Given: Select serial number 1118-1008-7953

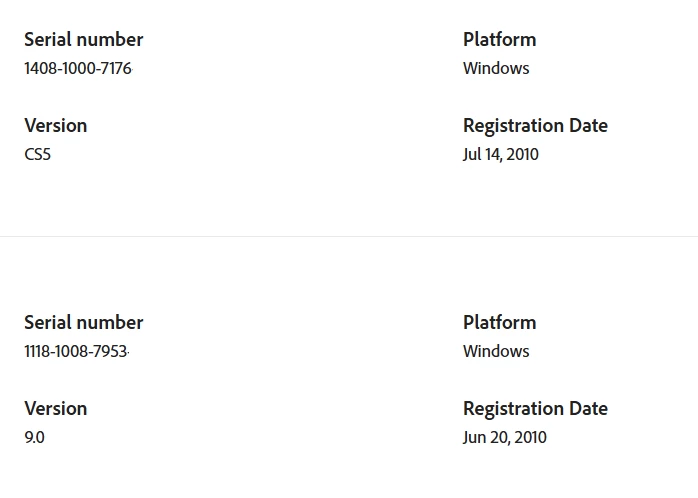Looking at the screenshot, I should coord(76,352).
